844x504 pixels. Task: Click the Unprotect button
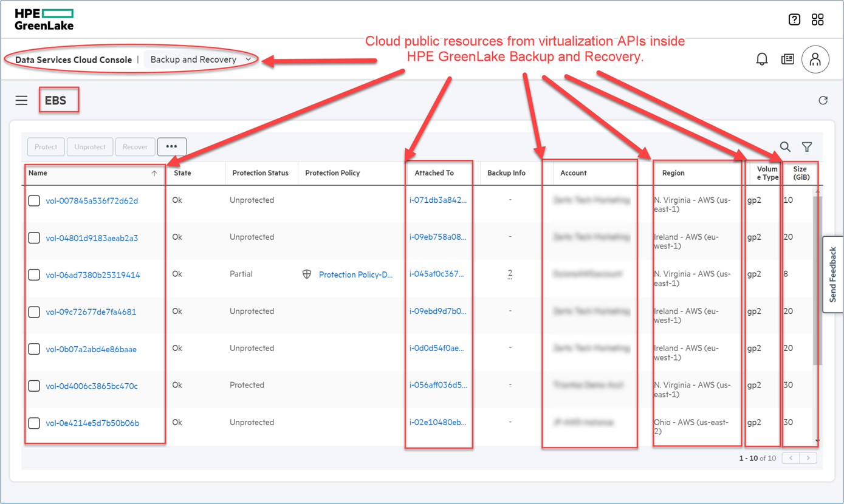tap(90, 147)
